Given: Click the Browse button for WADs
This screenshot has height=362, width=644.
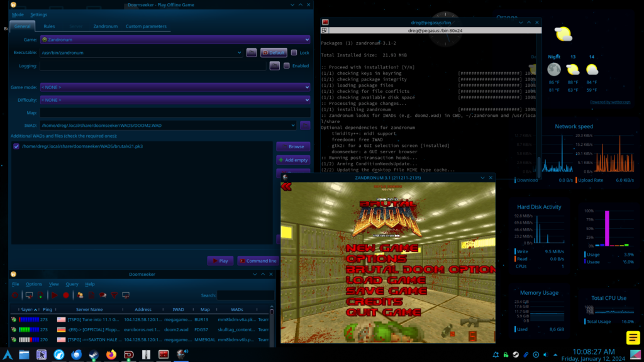Looking at the screenshot, I should pos(293,146).
